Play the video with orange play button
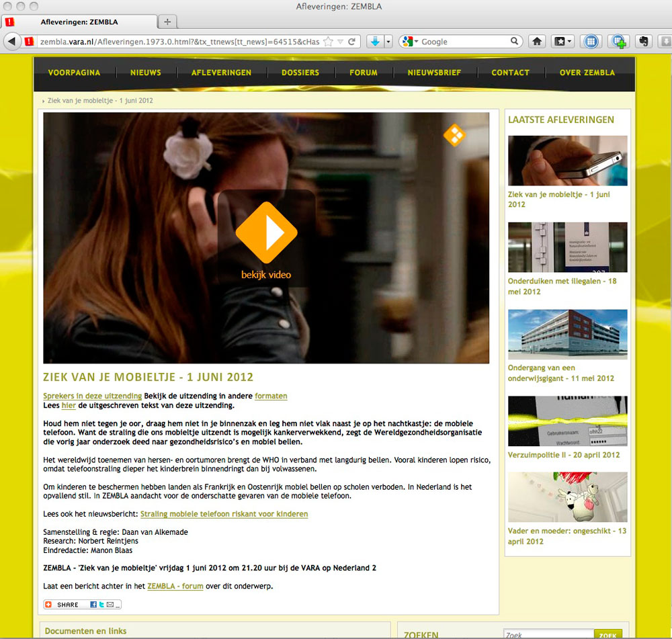672x639 pixels. 267,232
